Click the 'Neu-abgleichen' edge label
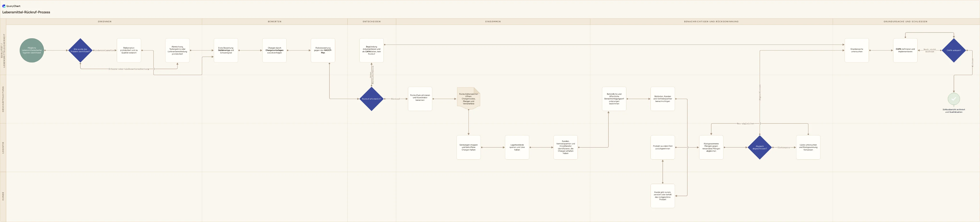Viewport: 980px width, 222px height. point(745,123)
